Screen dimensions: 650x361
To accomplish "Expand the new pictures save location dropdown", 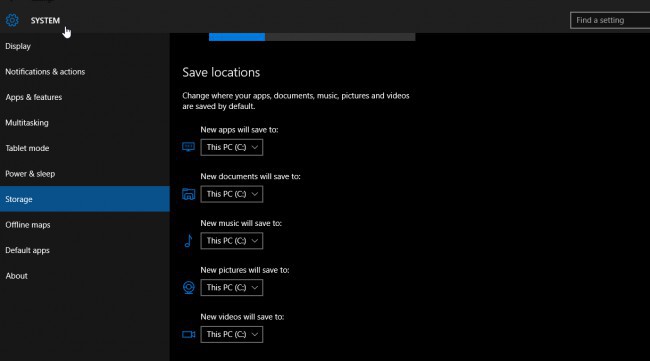I will [232, 288].
